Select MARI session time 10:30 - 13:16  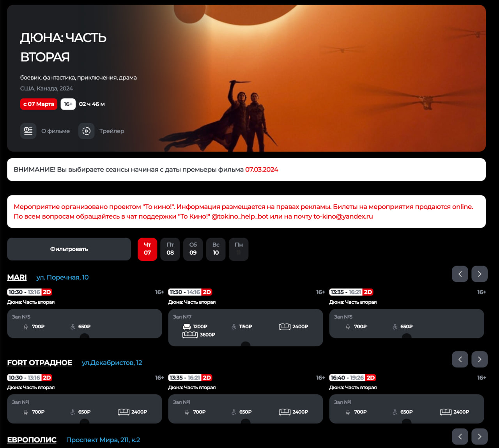(x=30, y=292)
